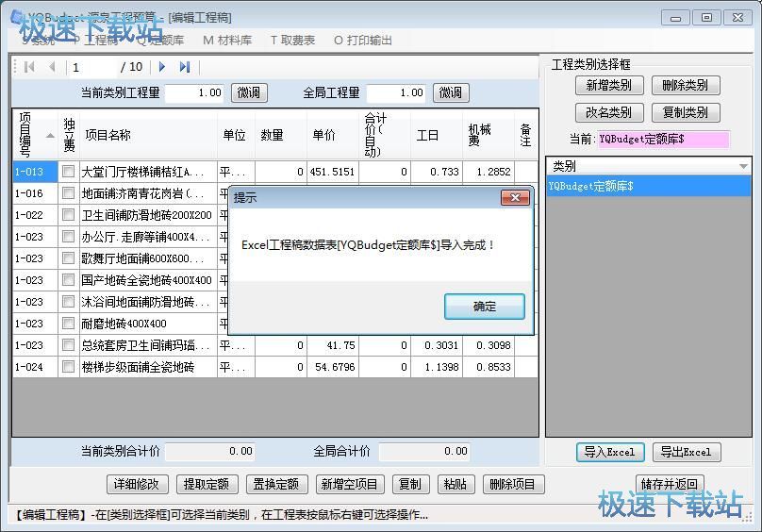
Task: Sort by 项目编号 column arrow
Action: click(x=50, y=135)
